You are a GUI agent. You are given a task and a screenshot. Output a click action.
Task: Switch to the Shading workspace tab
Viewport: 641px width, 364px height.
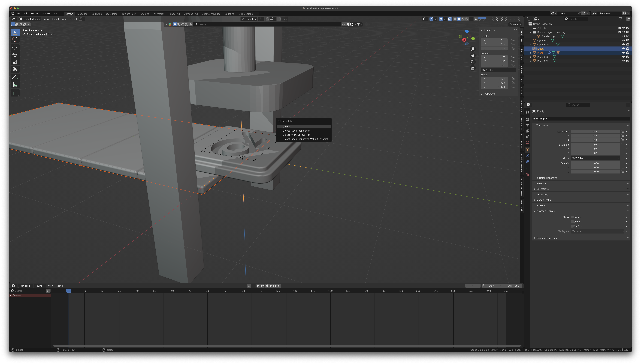(145, 14)
